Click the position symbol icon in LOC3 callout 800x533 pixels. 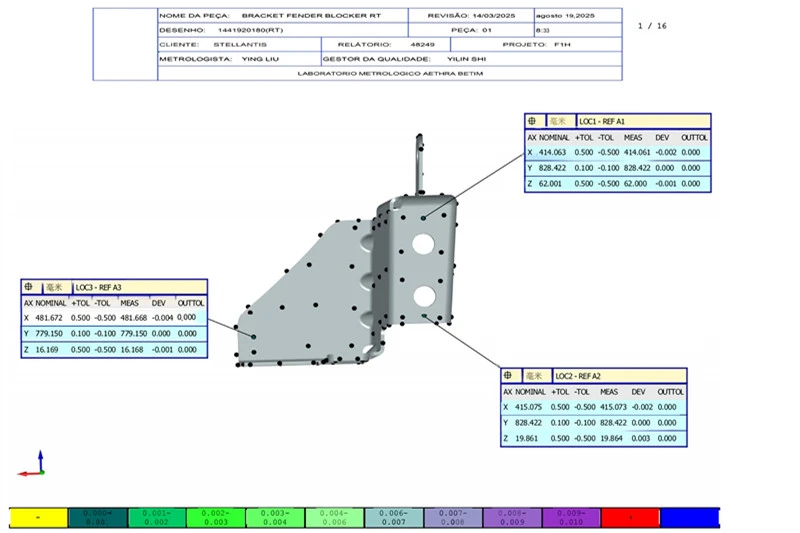(x=29, y=287)
